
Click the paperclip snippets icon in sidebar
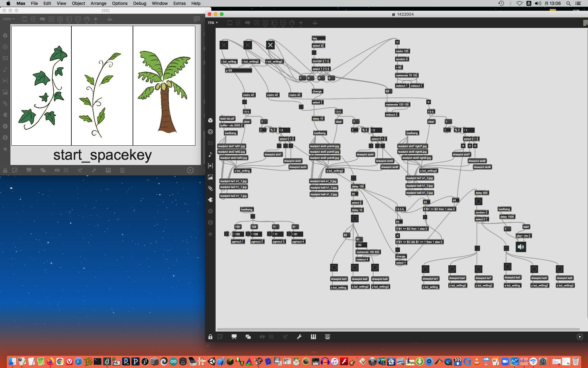coord(210,188)
